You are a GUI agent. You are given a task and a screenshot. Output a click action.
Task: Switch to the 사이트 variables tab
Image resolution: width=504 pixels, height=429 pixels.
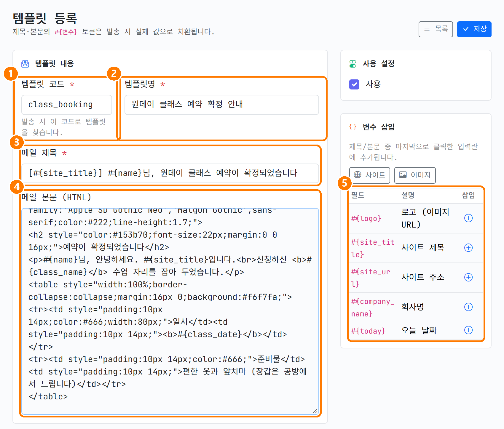(x=370, y=175)
